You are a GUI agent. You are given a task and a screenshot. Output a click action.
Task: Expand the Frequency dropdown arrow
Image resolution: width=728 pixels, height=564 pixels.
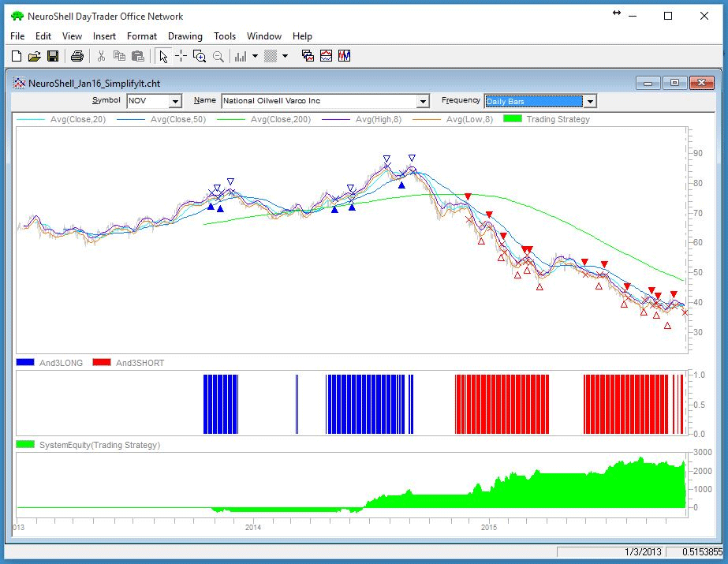(590, 101)
